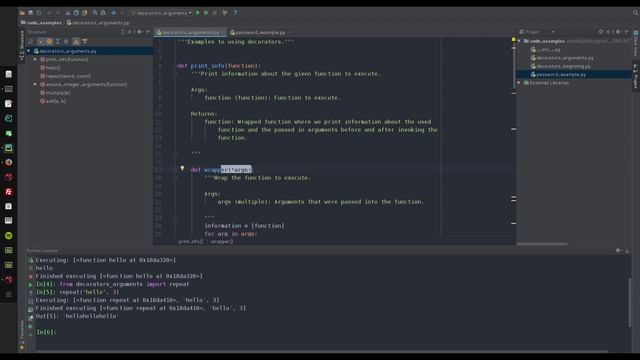Click the print_info() breadcrumb below the editor

click(x=190, y=241)
